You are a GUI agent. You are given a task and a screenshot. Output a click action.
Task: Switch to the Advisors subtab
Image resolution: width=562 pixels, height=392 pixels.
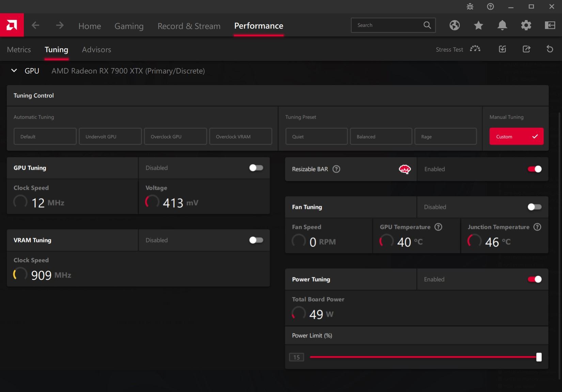pos(96,50)
